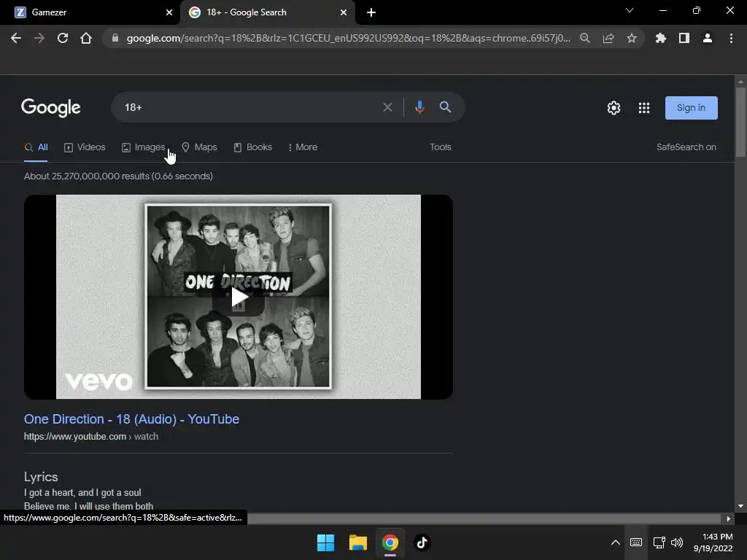Open Google quick settings gear

[614, 108]
